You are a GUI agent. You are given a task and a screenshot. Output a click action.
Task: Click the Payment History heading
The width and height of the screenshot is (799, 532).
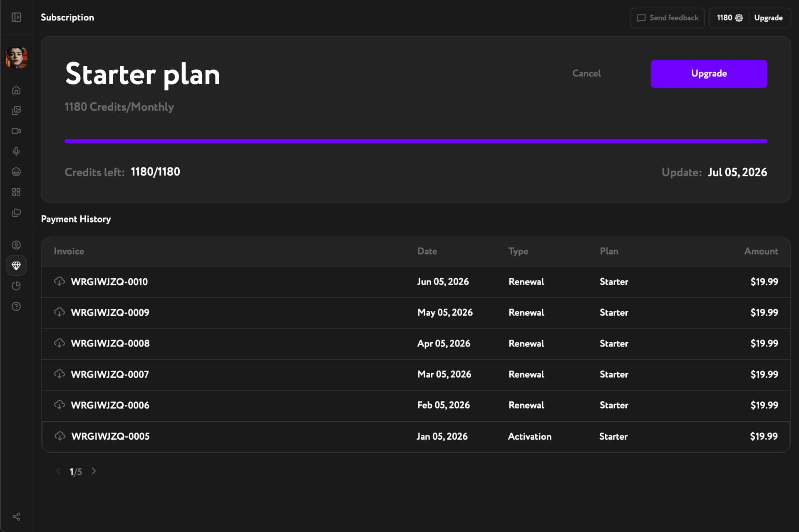click(x=76, y=219)
